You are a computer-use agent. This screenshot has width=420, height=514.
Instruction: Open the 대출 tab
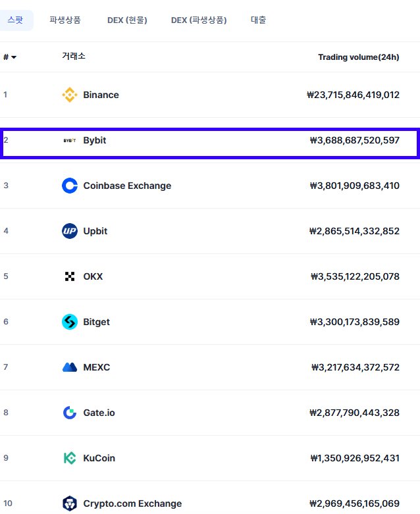(258, 20)
